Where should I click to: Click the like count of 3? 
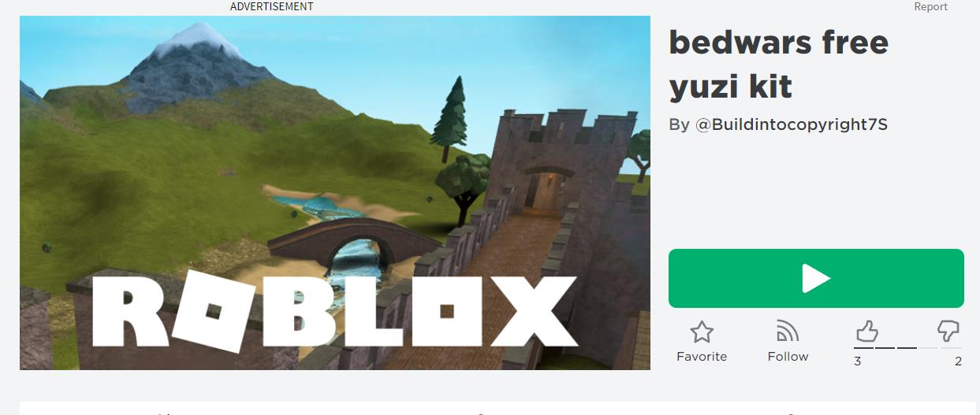click(x=858, y=361)
